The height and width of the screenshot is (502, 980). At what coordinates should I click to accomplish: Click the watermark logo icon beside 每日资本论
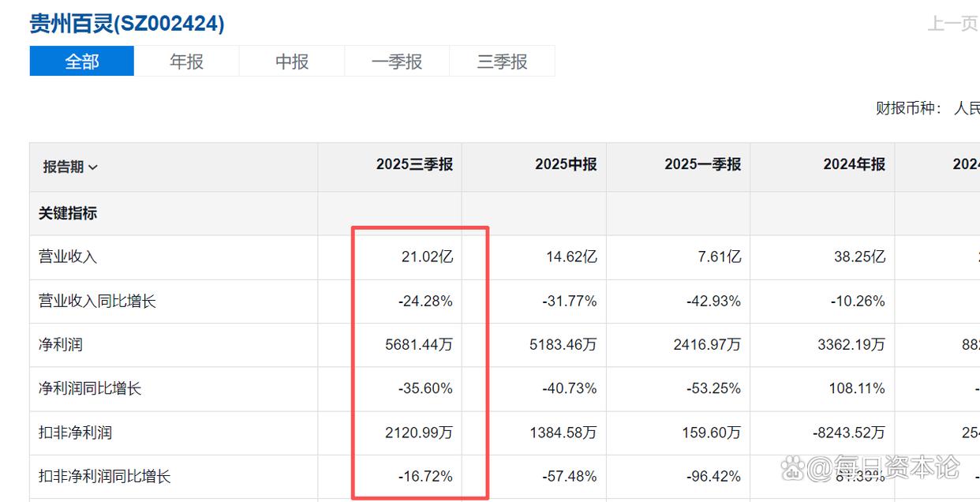[795, 468]
